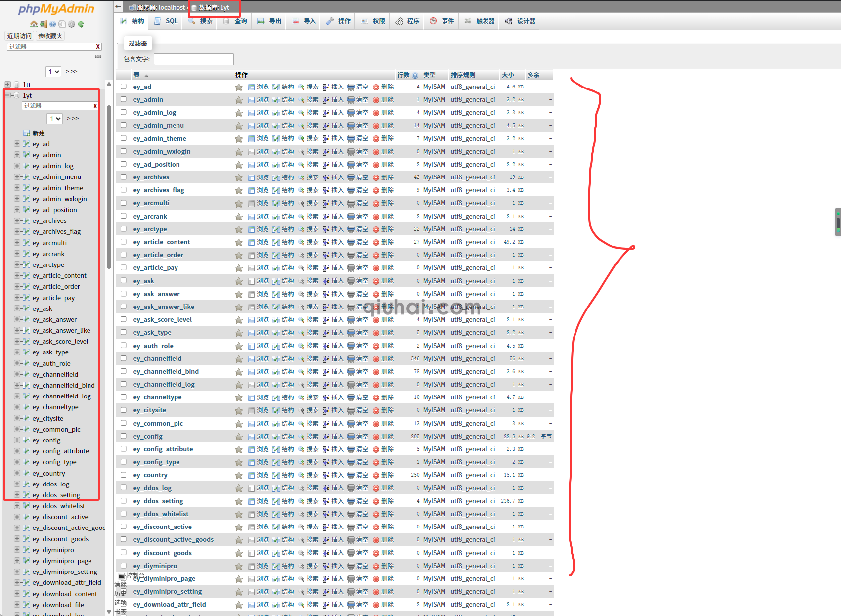The image size is (841, 616).
Task: Clear the lyt database filter with X
Action: (x=95, y=106)
